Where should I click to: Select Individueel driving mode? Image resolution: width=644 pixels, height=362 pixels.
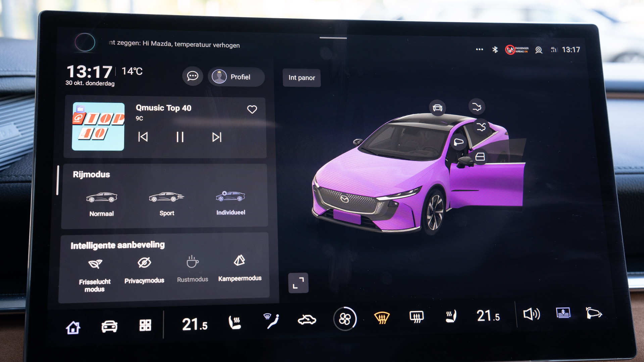pyautogui.click(x=231, y=202)
